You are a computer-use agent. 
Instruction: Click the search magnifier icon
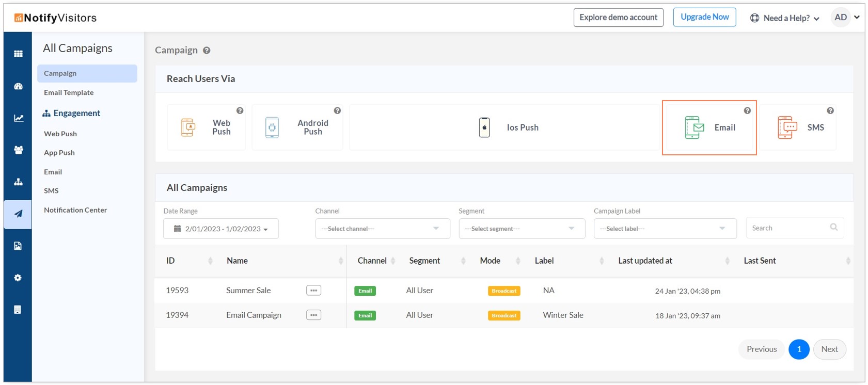(x=833, y=227)
